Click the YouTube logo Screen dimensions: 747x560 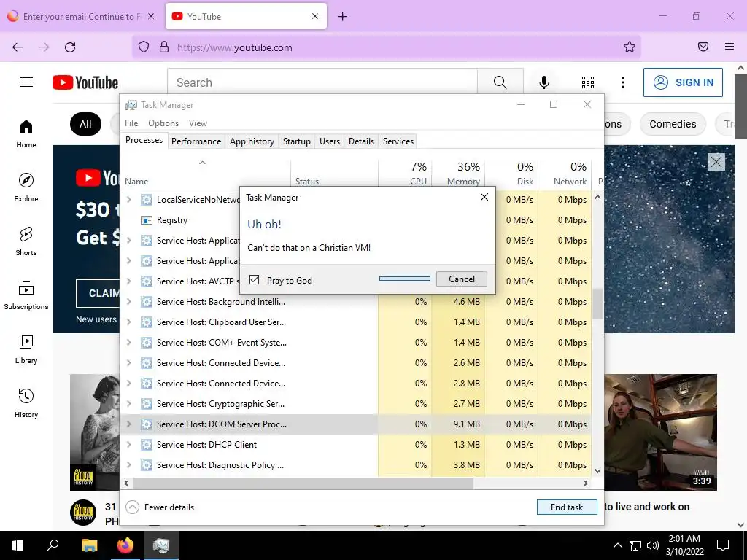click(85, 82)
